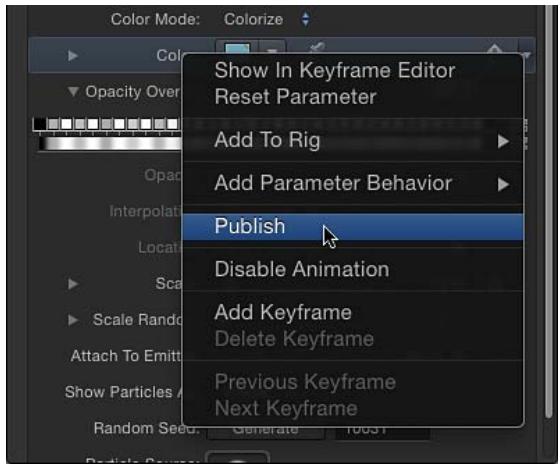Viewport: 560px width, 464px height.
Task: Open the Color Mode Colorize dropdown
Action: [x=266, y=19]
